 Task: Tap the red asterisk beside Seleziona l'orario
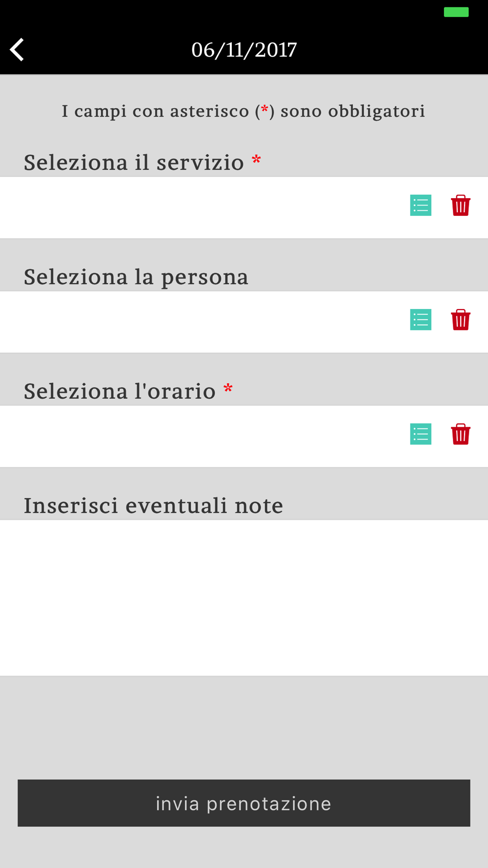[228, 389]
